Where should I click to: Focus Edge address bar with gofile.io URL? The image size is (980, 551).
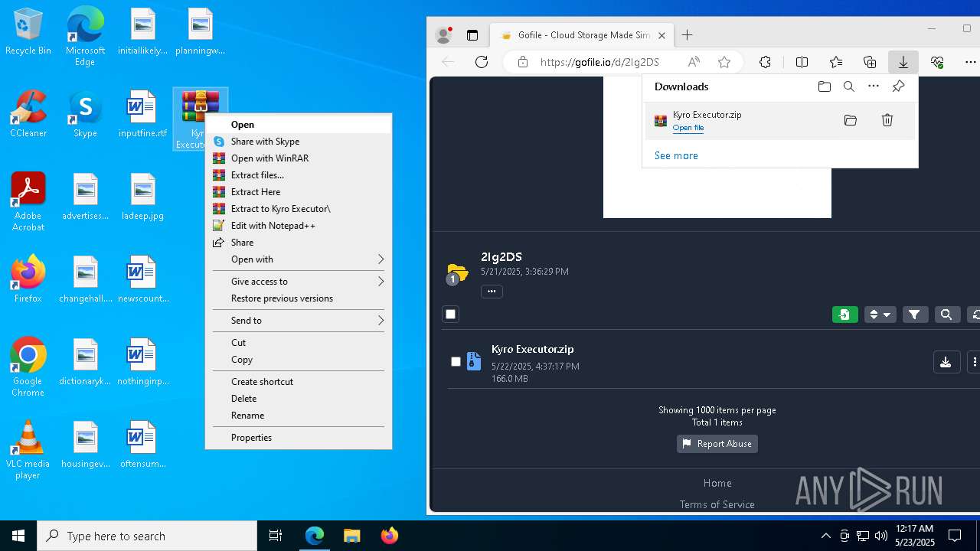pos(599,62)
